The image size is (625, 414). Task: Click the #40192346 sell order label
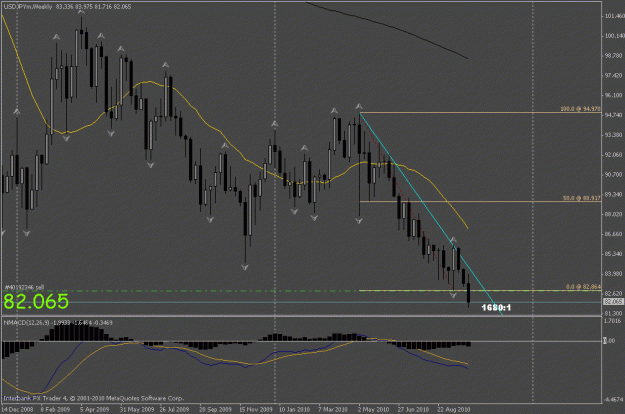pyautogui.click(x=24, y=287)
